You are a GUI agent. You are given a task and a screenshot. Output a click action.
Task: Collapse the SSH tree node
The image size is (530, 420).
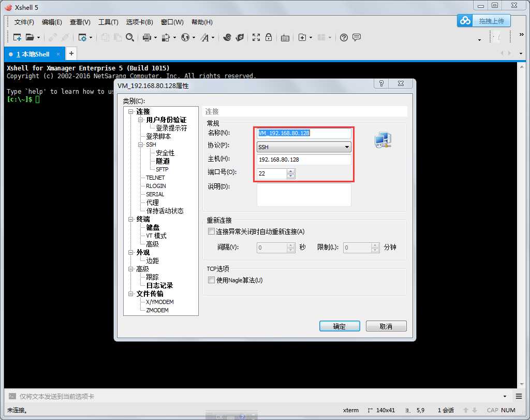pyautogui.click(x=141, y=144)
